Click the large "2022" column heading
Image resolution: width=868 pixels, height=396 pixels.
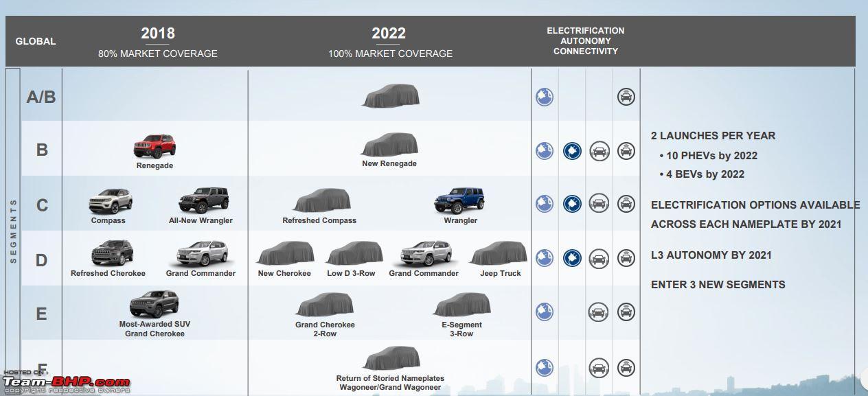tap(389, 33)
